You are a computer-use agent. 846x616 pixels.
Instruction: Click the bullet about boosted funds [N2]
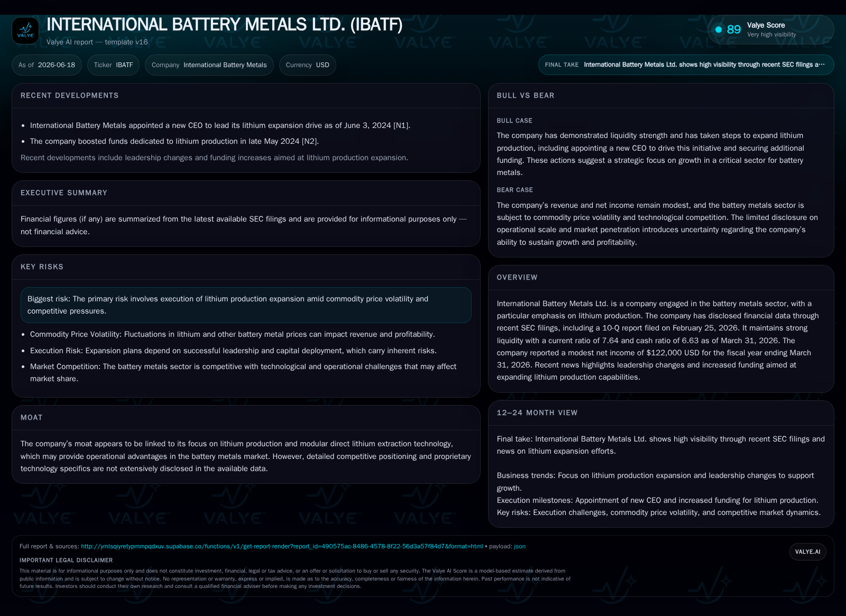tap(174, 141)
